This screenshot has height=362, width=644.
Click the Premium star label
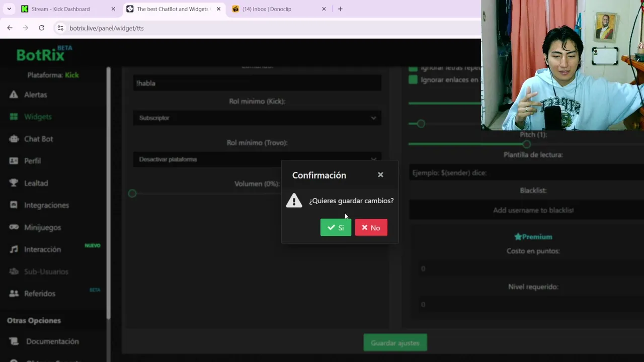point(533,237)
